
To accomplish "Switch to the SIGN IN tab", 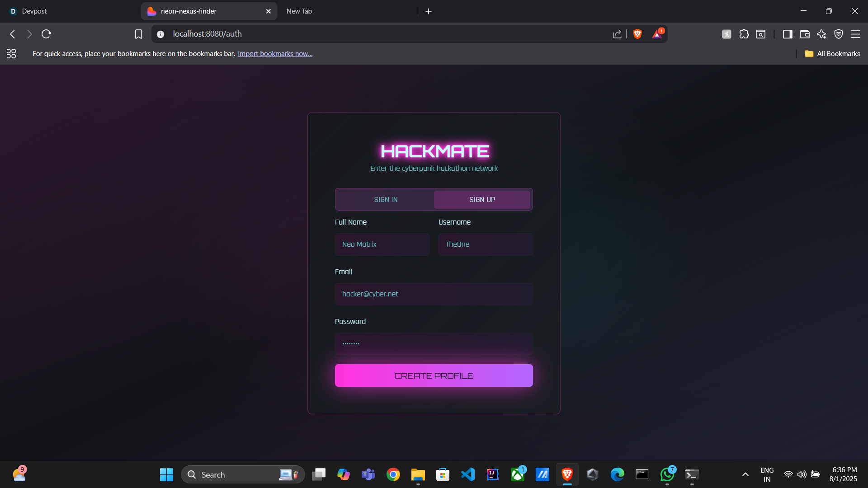I will click(x=386, y=200).
